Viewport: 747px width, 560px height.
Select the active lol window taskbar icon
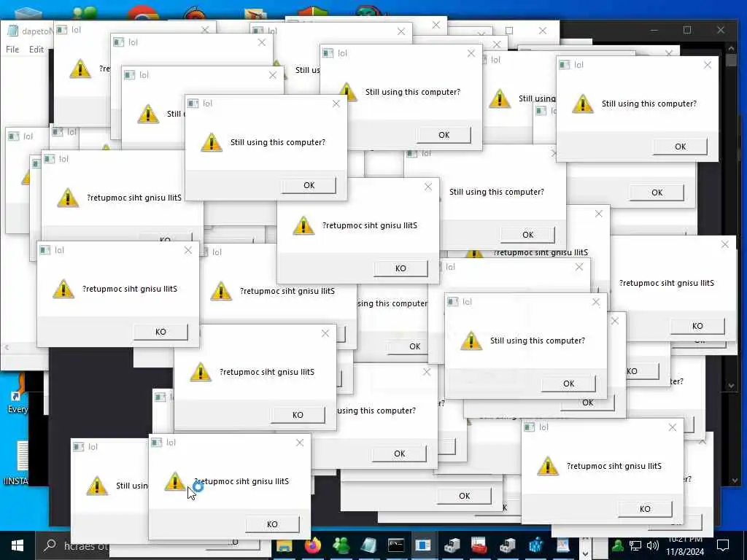pos(422,545)
